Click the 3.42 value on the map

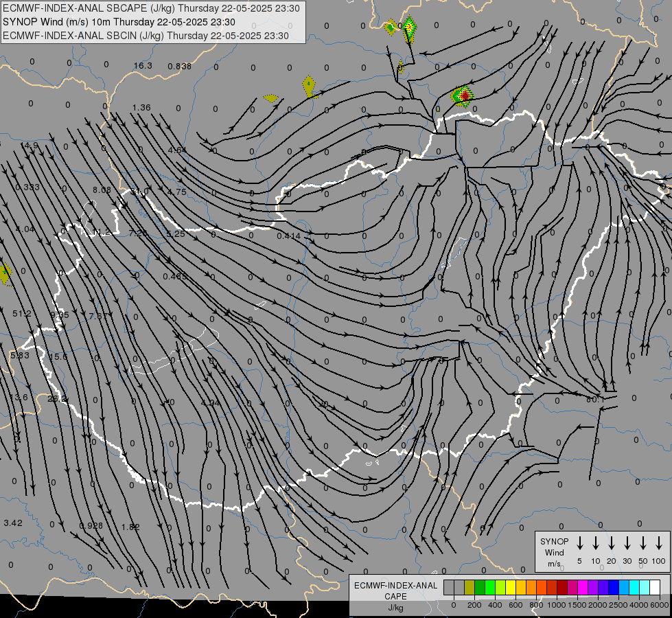(13, 523)
